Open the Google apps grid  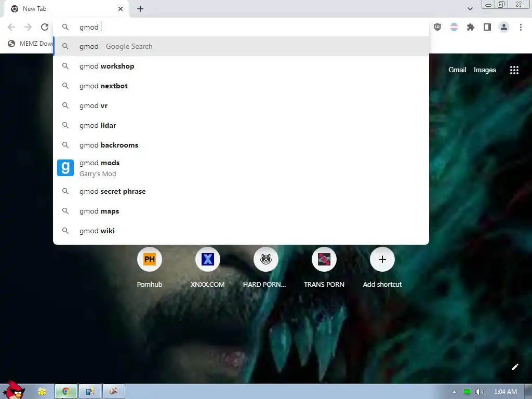click(x=514, y=70)
